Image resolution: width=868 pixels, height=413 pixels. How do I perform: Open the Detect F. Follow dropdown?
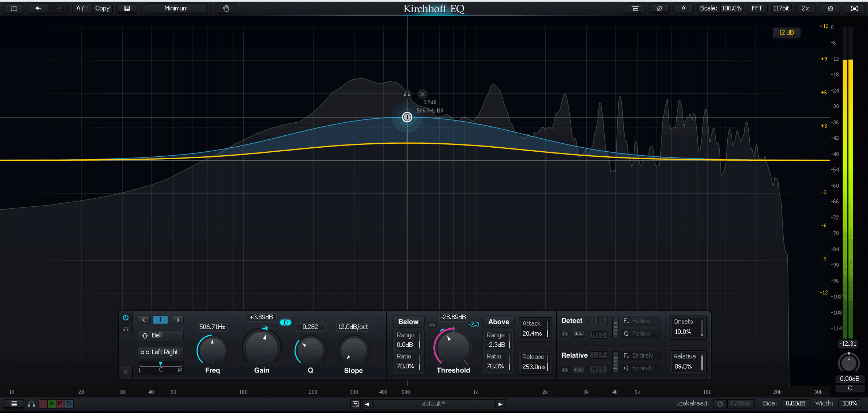[642, 321]
